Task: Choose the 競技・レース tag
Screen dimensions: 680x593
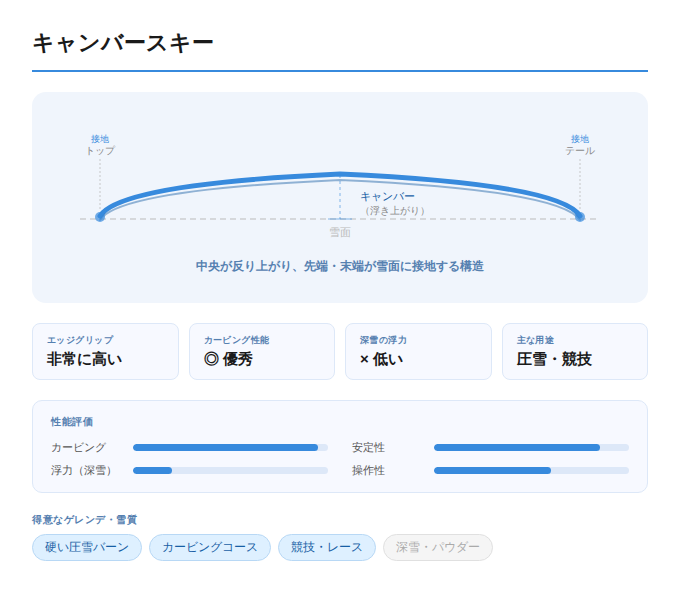Action: (327, 547)
